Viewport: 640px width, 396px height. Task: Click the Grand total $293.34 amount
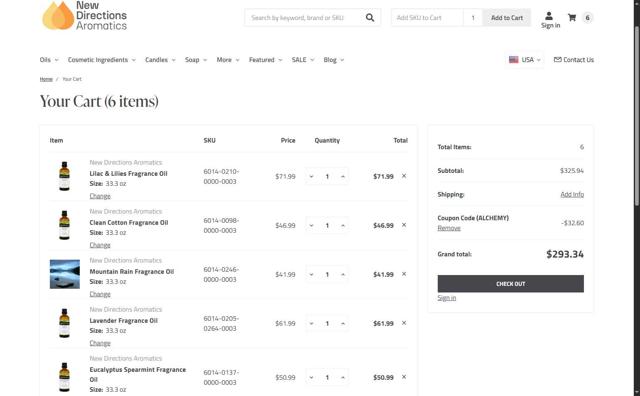[565, 254]
